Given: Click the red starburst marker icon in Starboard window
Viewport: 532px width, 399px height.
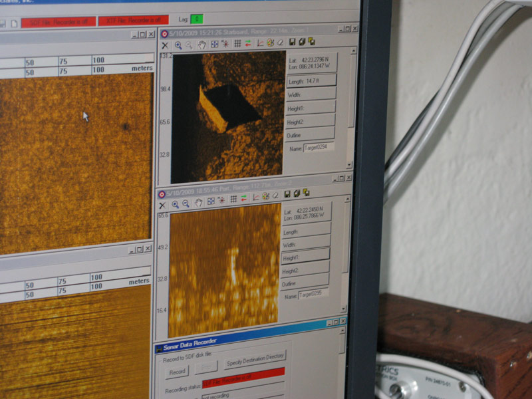Looking at the screenshot, I should click(x=225, y=44).
